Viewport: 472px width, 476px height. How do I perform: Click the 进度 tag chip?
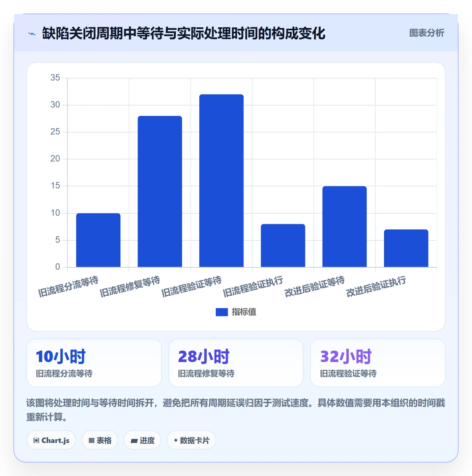142,440
